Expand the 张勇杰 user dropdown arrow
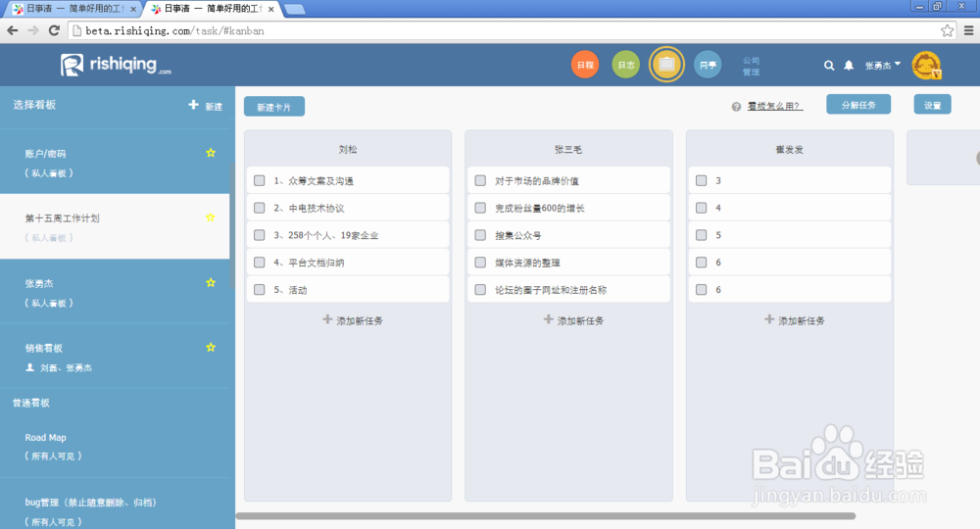This screenshot has width=980, height=529. click(898, 64)
